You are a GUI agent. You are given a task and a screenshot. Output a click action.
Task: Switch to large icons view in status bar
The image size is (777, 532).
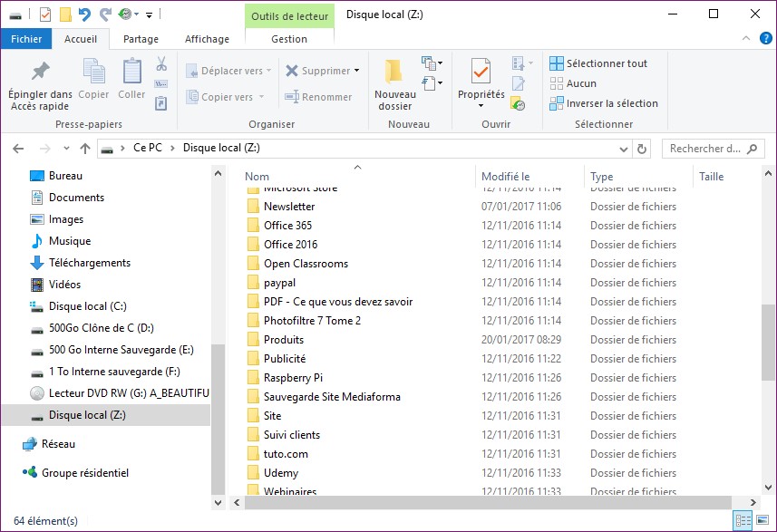(762, 521)
